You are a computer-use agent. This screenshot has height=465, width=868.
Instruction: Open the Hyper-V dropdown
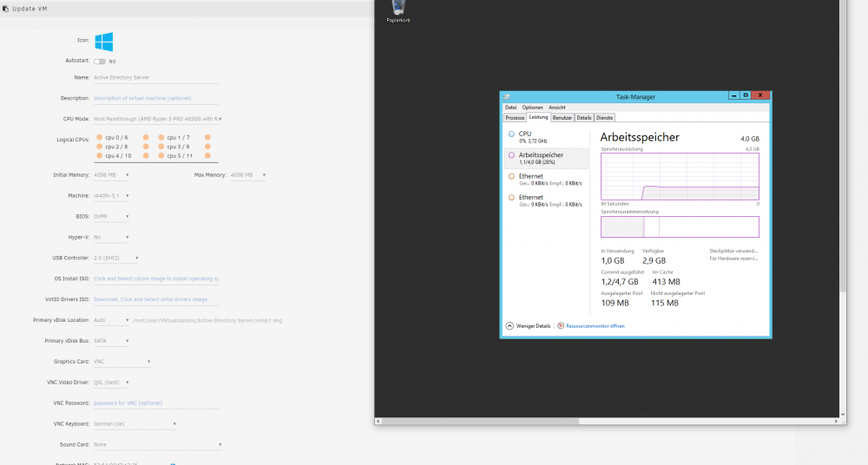click(111, 237)
